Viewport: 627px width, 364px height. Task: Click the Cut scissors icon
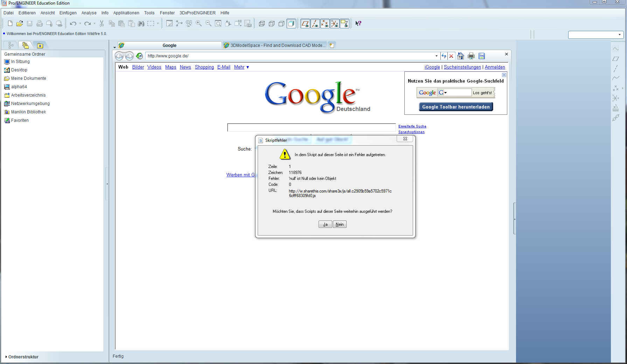(x=102, y=23)
